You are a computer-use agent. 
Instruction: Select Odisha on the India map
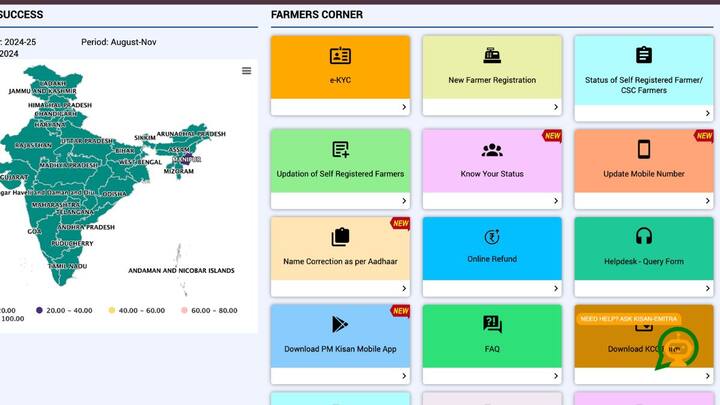115,194
